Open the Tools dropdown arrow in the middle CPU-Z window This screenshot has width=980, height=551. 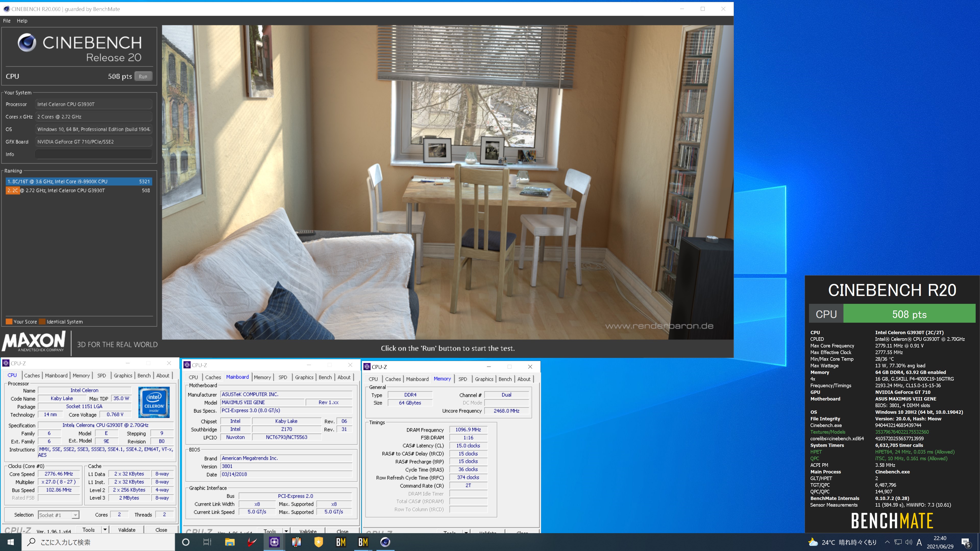point(286,531)
